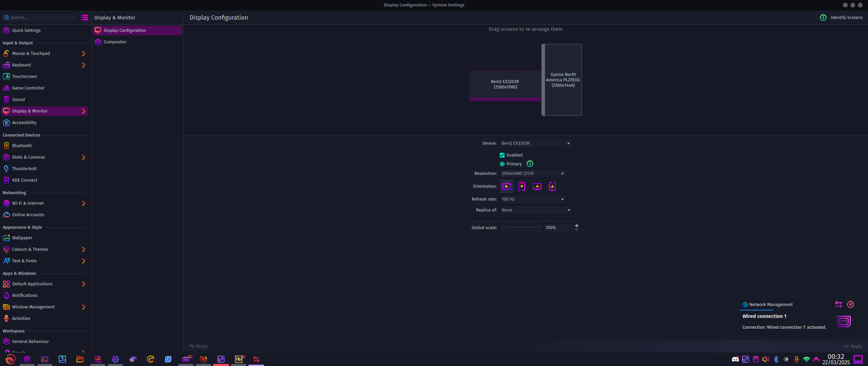Viewport: 868px width, 366px height.
Task: Choose the 90° counter-clockwise orientation icon
Action: [552, 186]
